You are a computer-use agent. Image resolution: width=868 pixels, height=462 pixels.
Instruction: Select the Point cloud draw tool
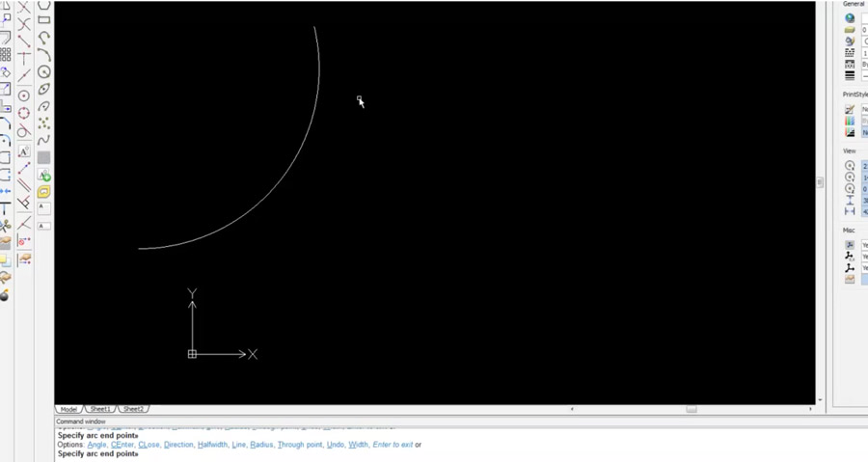[x=43, y=122]
